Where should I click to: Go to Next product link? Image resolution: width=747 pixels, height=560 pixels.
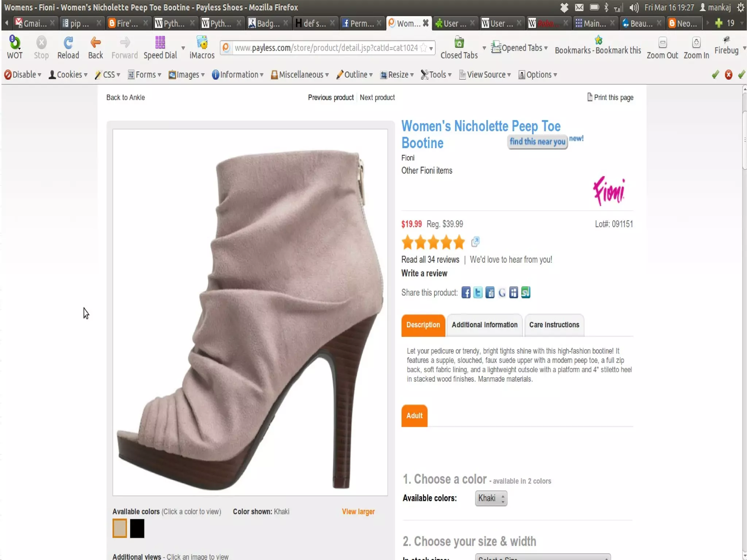377,97
